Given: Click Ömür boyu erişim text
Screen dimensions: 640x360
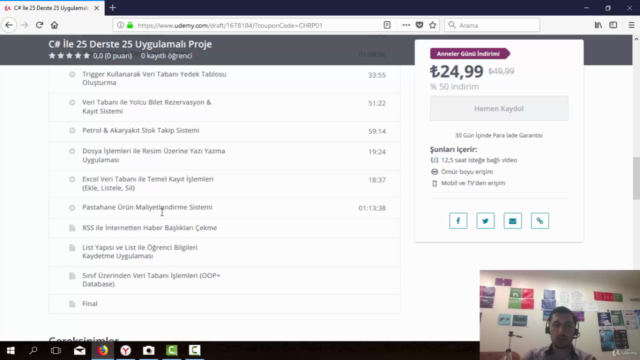Looking at the screenshot, I should point(467,172).
